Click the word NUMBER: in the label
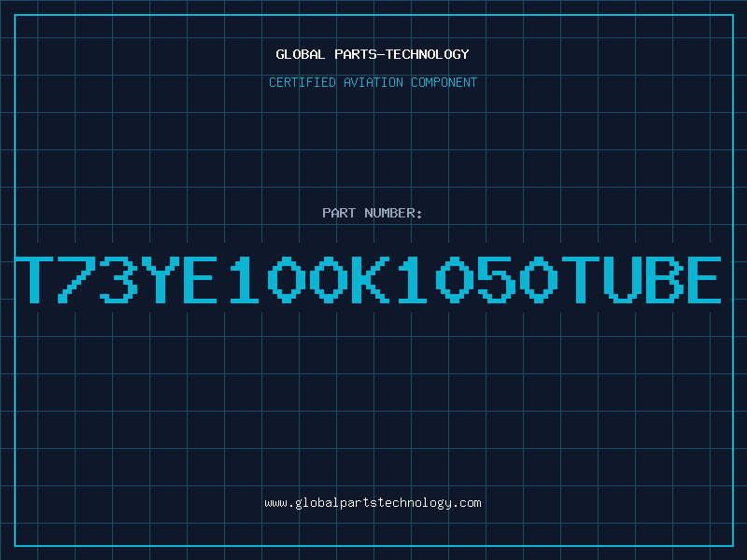The height and width of the screenshot is (560, 747). (393, 213)
